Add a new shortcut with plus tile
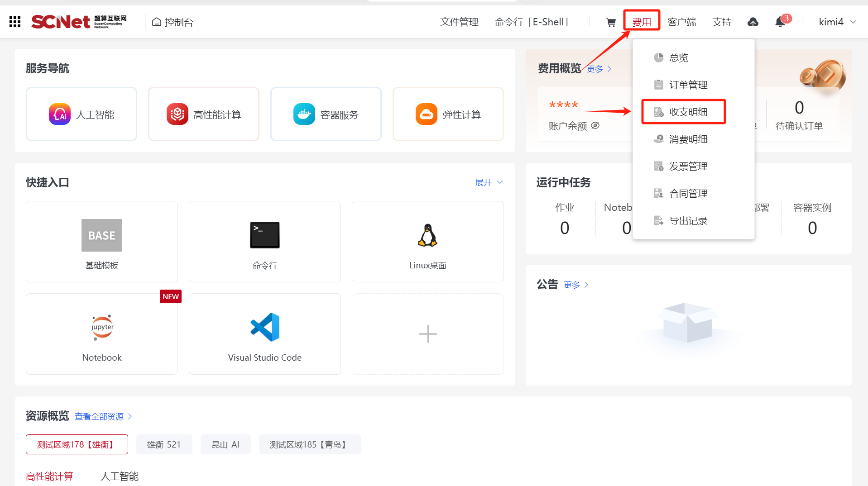The image size is (868, 486). pos(427,334)
